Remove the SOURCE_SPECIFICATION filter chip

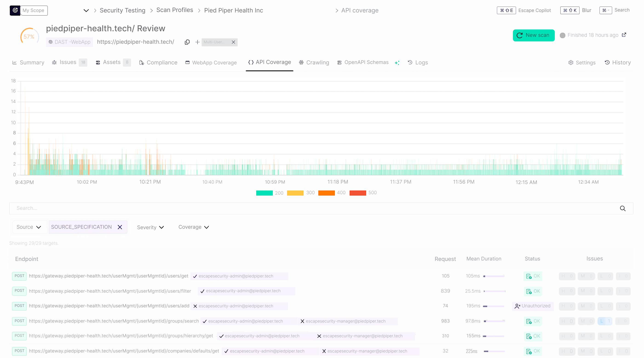coord(120,227)
